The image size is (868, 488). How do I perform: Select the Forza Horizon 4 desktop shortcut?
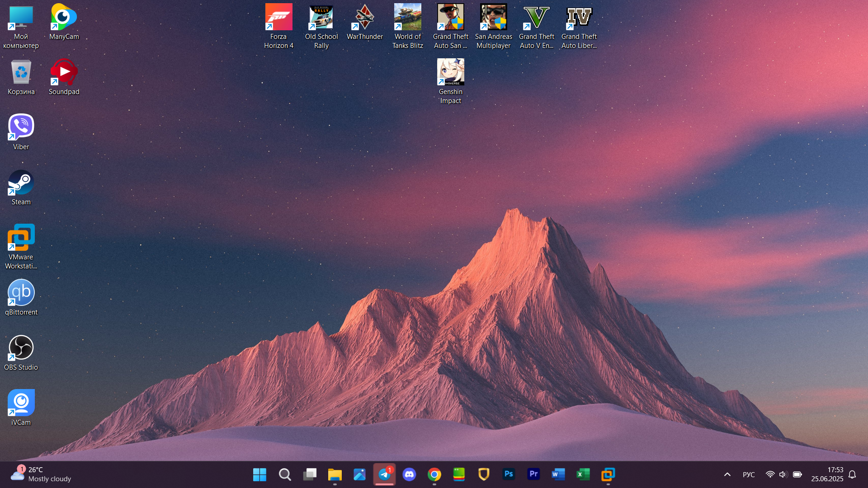coord(278,18)
